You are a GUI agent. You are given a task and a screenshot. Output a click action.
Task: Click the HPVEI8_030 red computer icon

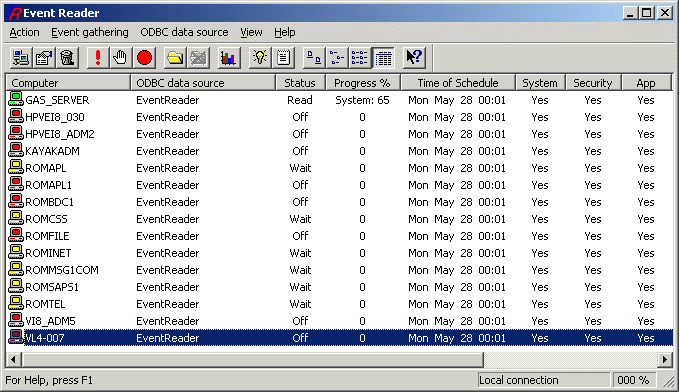coord(16,116)
